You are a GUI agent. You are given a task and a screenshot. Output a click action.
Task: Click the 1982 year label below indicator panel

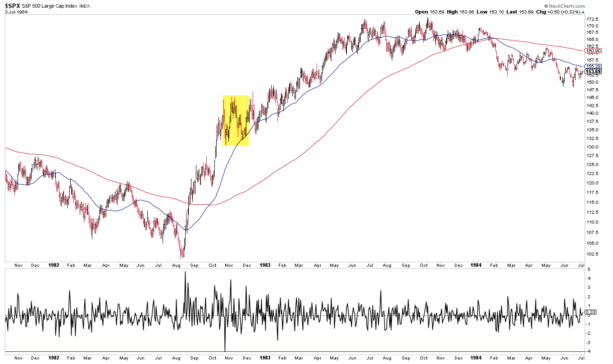(53, 358)
